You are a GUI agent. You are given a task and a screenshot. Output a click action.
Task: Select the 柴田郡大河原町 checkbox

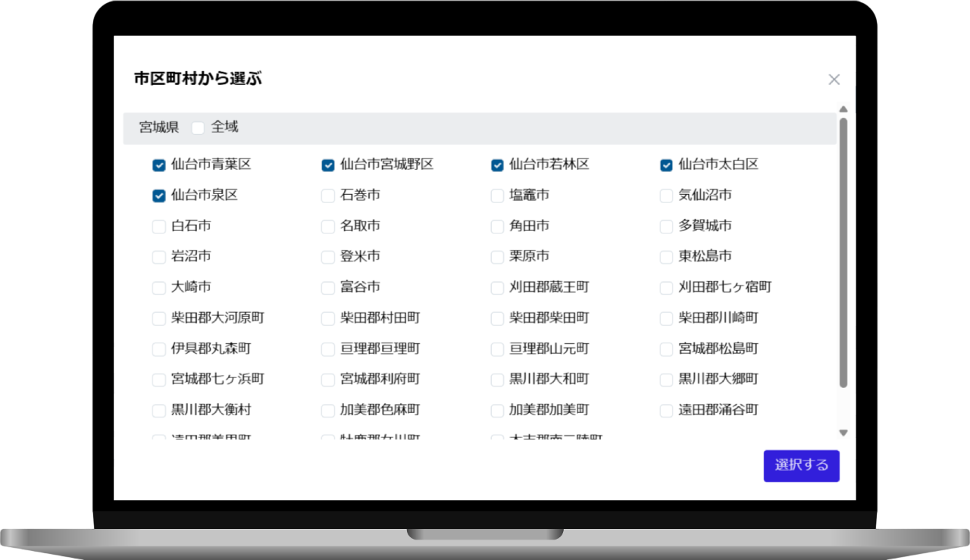point(159,319)
